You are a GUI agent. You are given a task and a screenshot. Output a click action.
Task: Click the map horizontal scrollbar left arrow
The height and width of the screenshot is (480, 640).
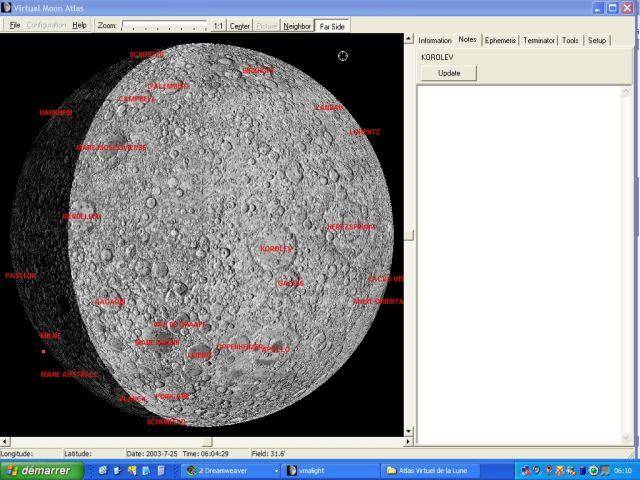click(x=5, y=442)
